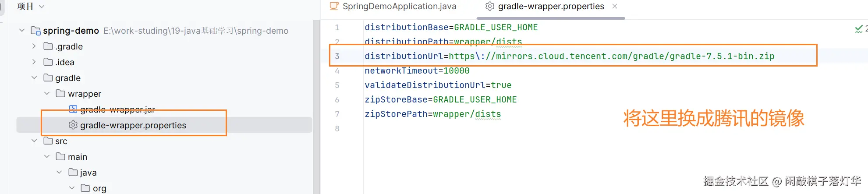This screenshot has height=194, width=868.
Task: Collapse the wrapper folder
Action: pyautogui.click(x=47, y=93)
